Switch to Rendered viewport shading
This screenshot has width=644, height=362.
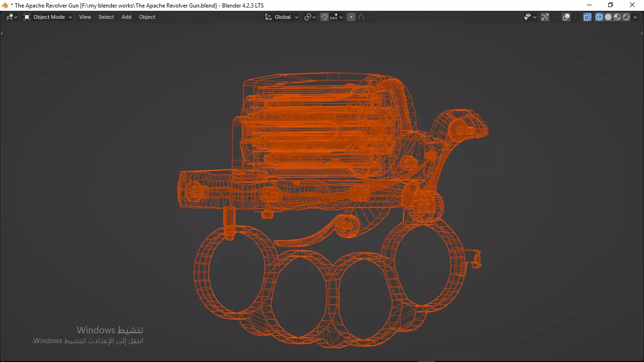(x=626, y=17)
